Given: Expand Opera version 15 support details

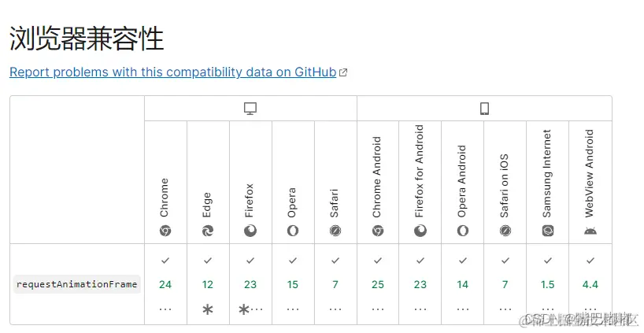Looking at the screenshot, I should tap(292, 284).
